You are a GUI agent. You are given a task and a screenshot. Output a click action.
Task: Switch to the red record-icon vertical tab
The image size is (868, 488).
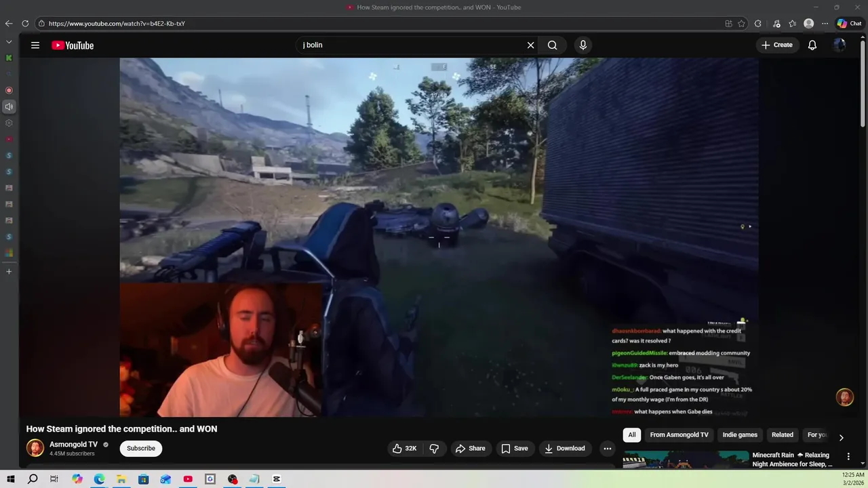coord(9,90)
